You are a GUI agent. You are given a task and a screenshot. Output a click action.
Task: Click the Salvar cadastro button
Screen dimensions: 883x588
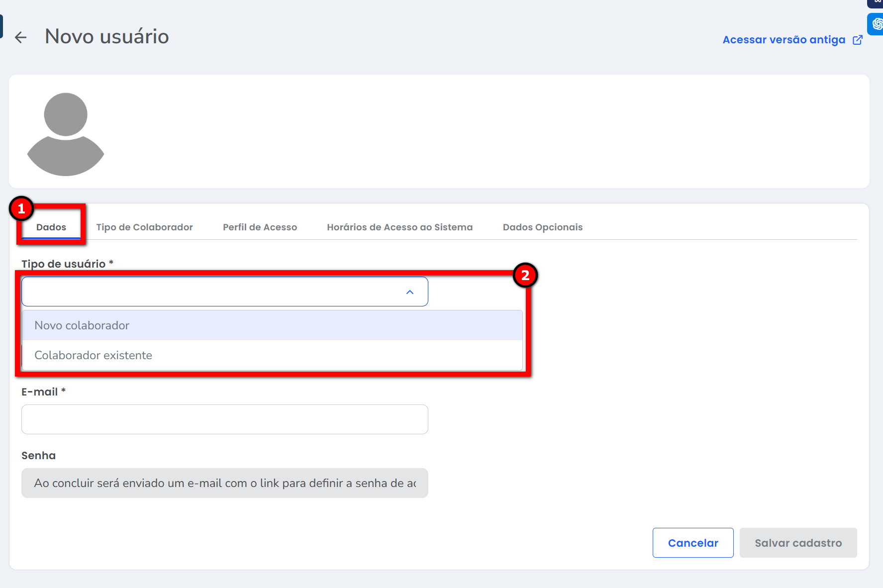pyautogui.click(x=798, y=543)
